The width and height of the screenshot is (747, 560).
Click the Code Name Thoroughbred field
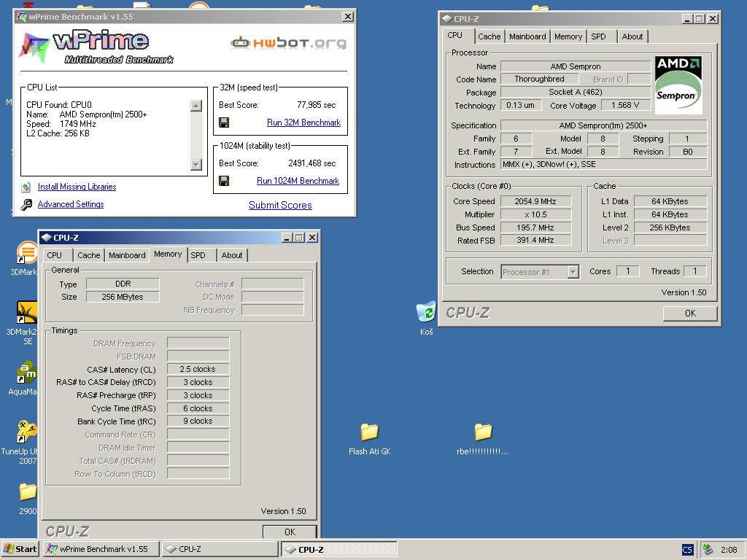coord(539,79)
